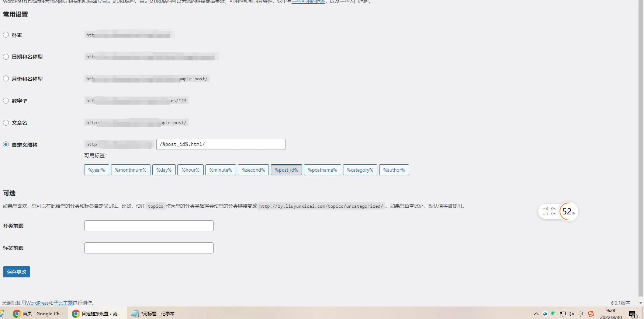Click the 常用设置 heading

coord(15,15)
